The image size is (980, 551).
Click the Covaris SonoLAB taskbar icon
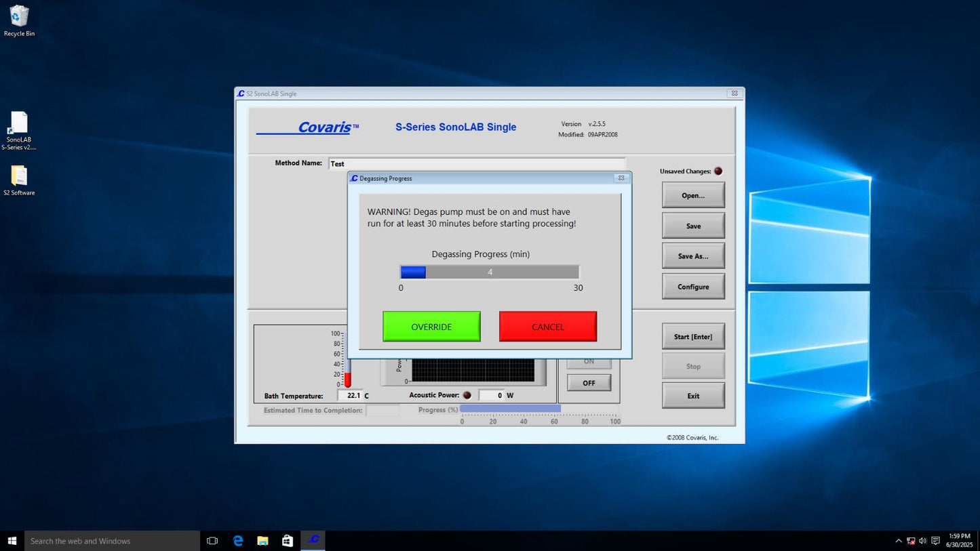313,540
